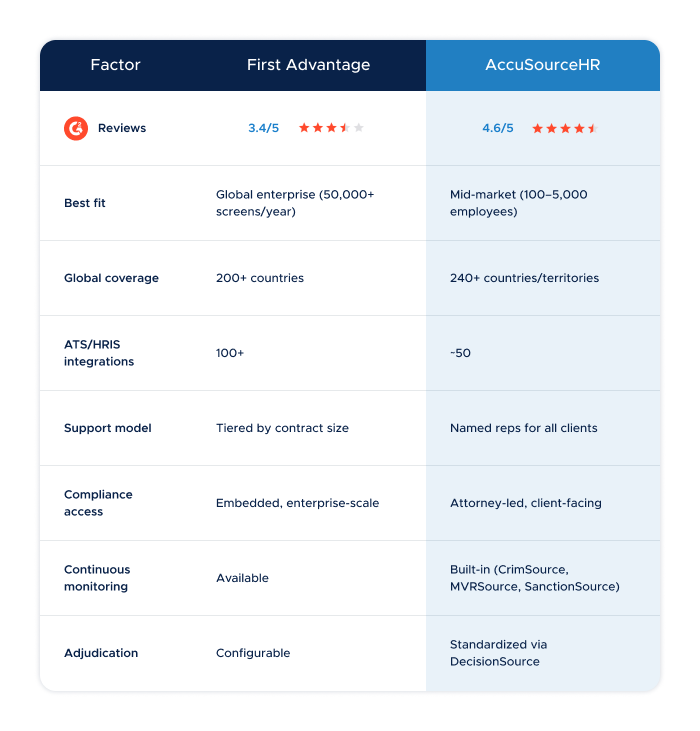Viewport: 700px width, 731px height.
Task: Click First Advantage's star rating icons
Action: tap(331, 128)
